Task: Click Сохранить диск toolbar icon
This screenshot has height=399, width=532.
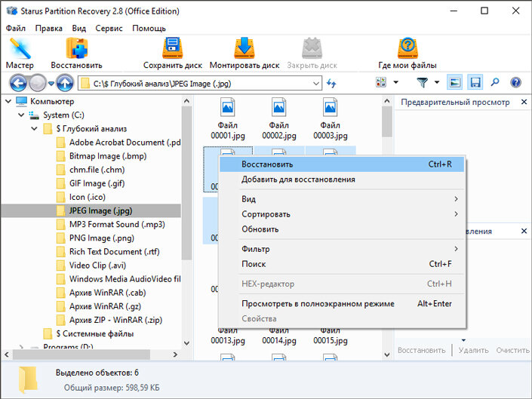Action: (172, 54)
